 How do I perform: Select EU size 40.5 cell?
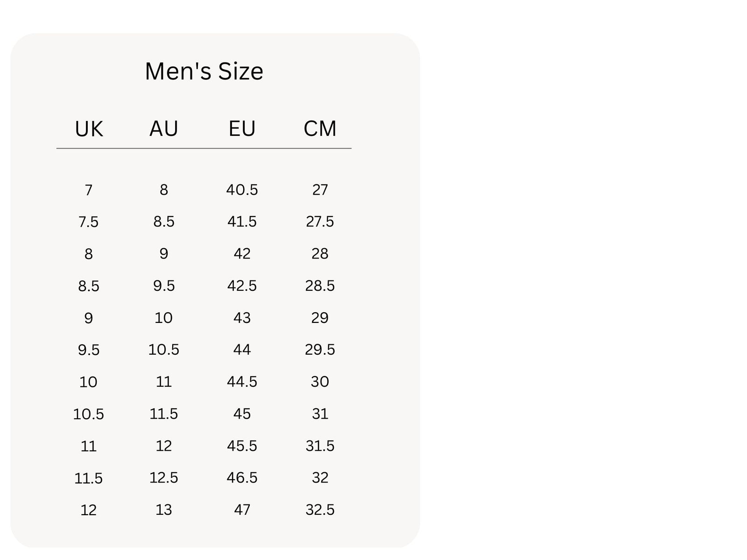click(242, 190)
